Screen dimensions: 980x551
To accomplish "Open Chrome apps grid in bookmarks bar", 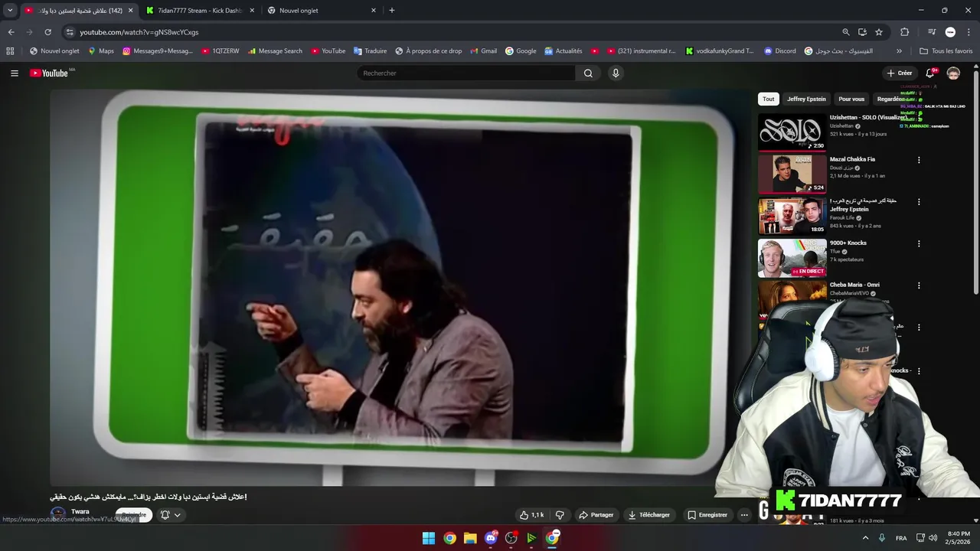I will click(10, 51).
